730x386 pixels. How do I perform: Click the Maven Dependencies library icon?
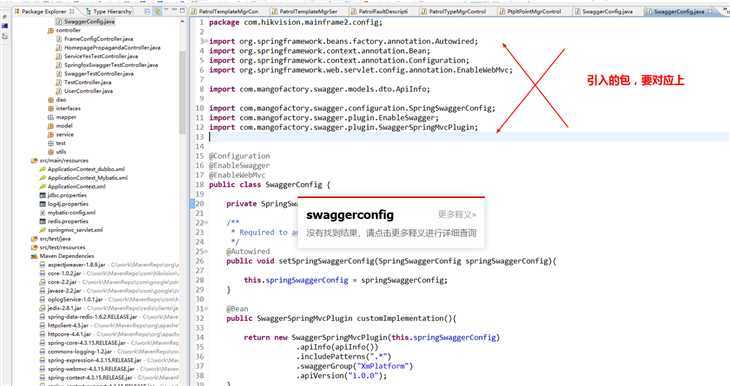click(34, 256)
